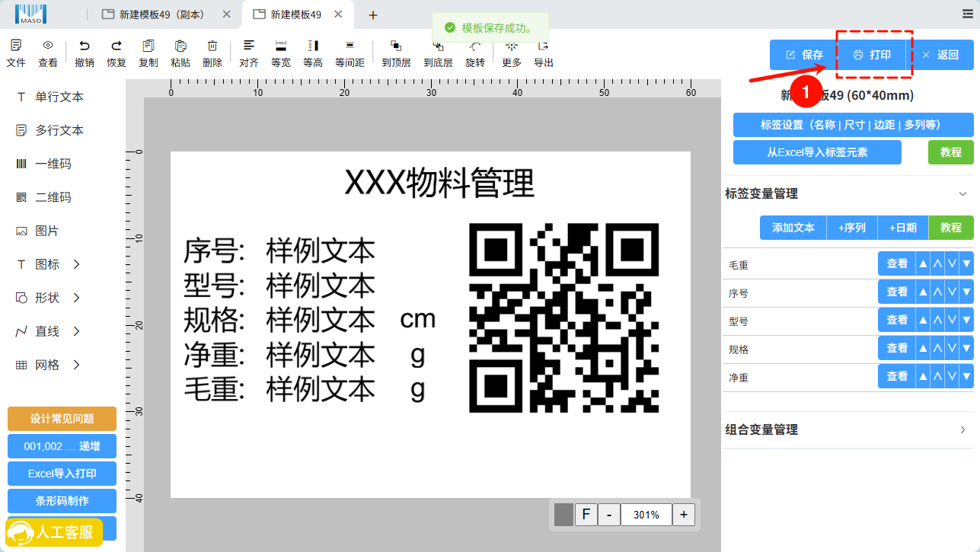The image size is (980, 552).
Task: Click the 查看 eye icon in the toolbar
Action: 48,53
